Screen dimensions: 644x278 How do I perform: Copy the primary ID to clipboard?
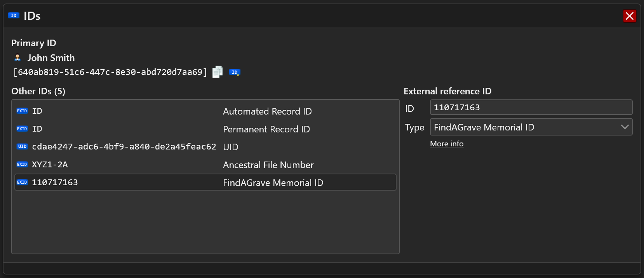point(217,72)
